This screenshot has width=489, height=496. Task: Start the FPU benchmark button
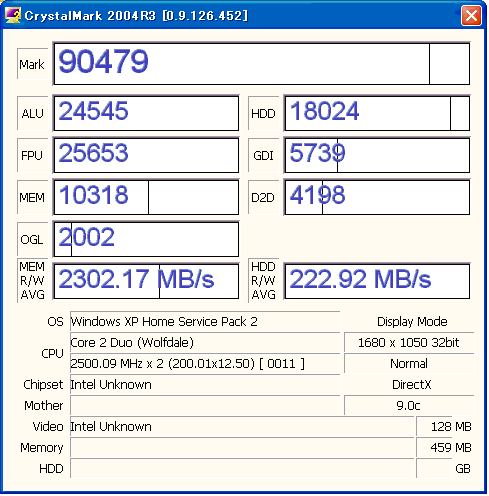(32, 155)
